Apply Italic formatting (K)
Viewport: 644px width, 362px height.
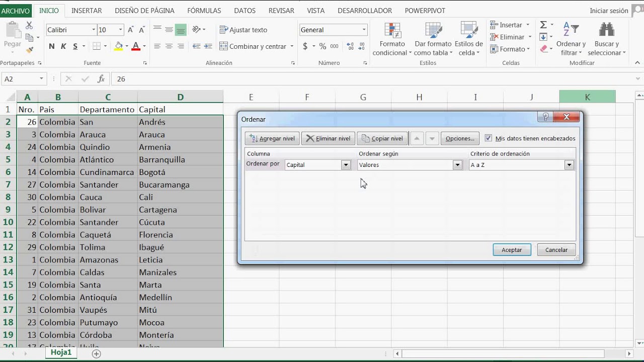63,46
